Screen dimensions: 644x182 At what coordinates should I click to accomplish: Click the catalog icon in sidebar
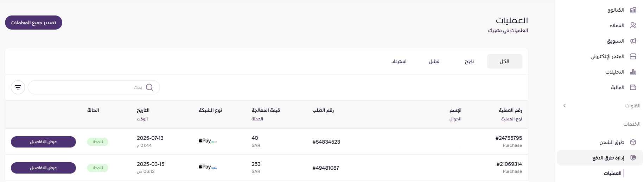pos(633,10)
